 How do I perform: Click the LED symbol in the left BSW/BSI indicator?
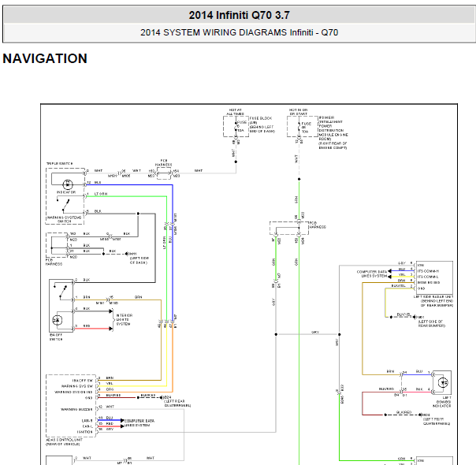click(x=443, y=383)
